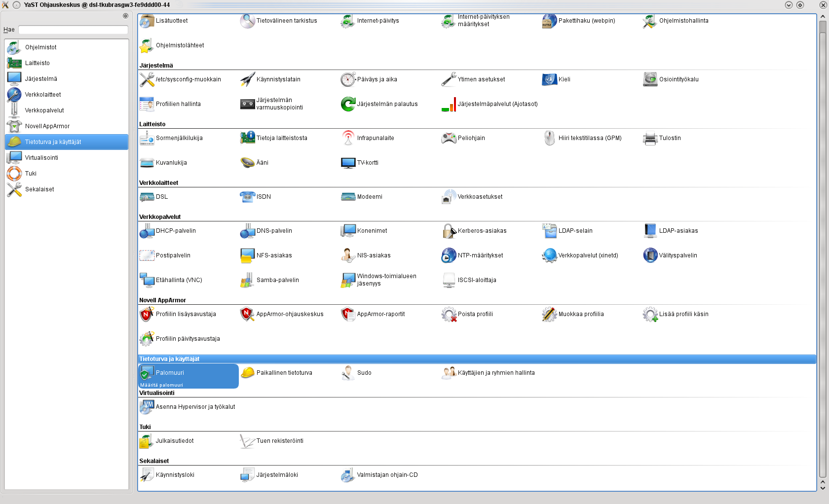Viewport: 829px width, 504px height.
Task: Select Verkkopalvelut category in sidebar
Action: click(x=44, y=110)
